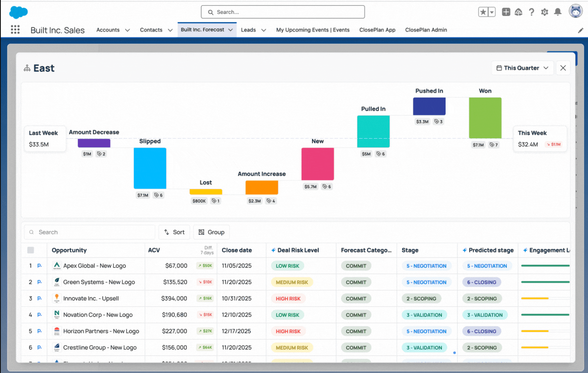Open the Group options in the forecast table
The width and height of the screenshot is (588, 373).
pyautogui.click(x=211, y=232)
